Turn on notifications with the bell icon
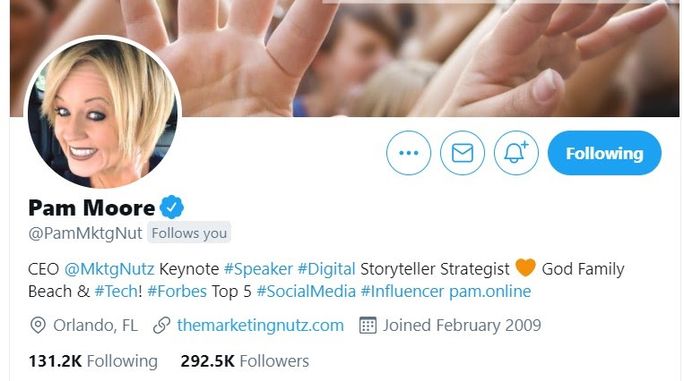 [516, 153]
